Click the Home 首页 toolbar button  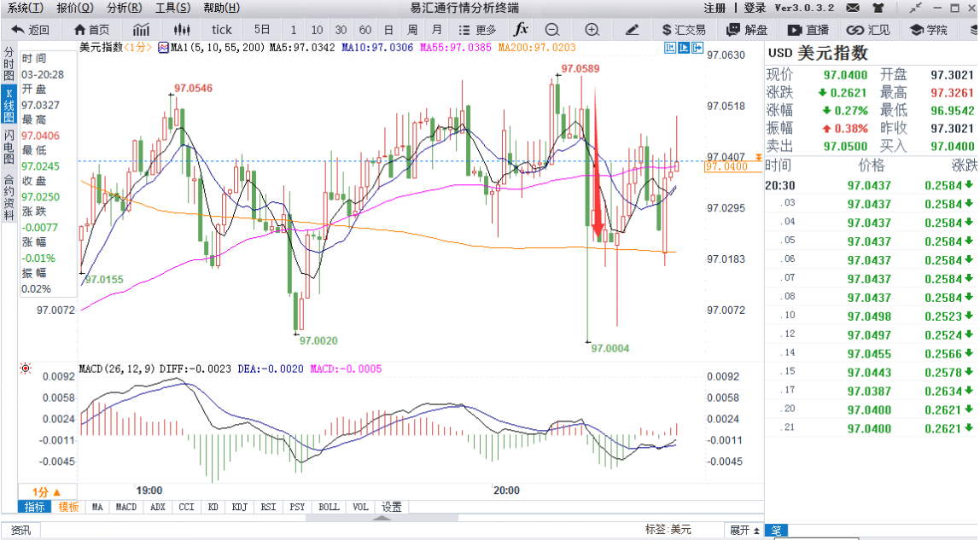(x=92, y=30)
